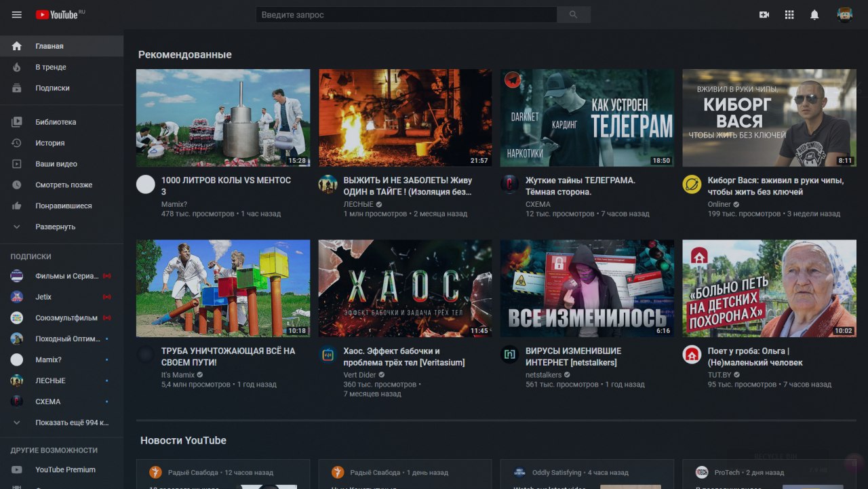Open Фильмы и Сериалы subscription channel
This screenshot has width=868, height=489.
(62, 276)
